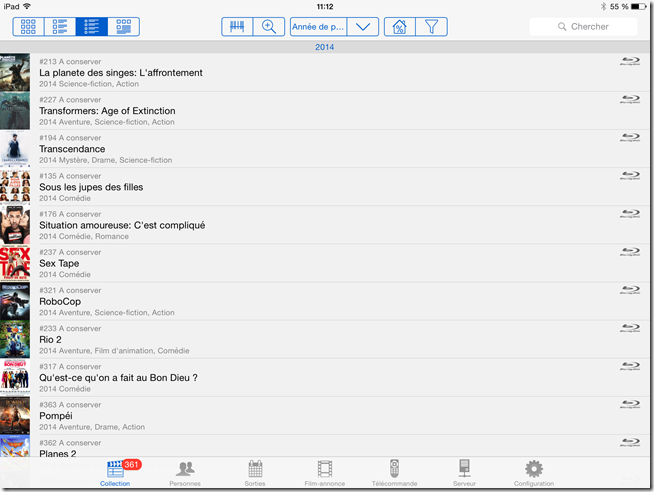The height and width of the screenshot is (492, 654).
Task: Open the barcode scanner
Action: tap(237, 27)
